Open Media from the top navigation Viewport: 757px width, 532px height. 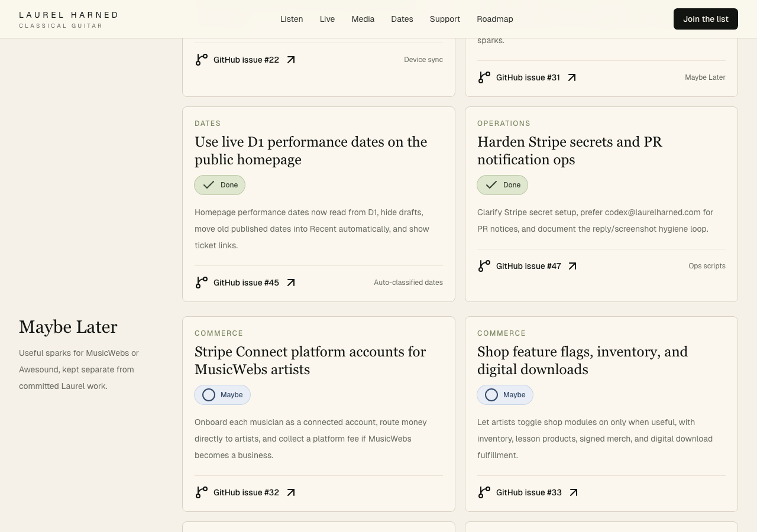[x=363, y=19]
